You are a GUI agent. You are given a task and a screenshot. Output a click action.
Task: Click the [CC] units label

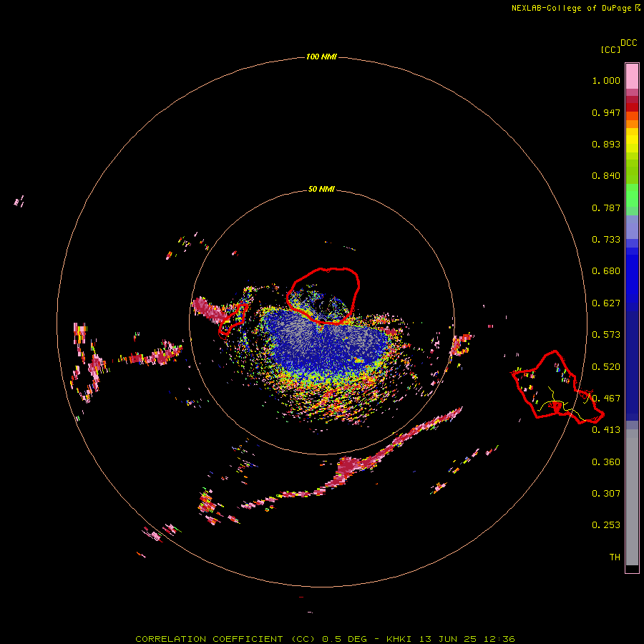tap(610, 50)
